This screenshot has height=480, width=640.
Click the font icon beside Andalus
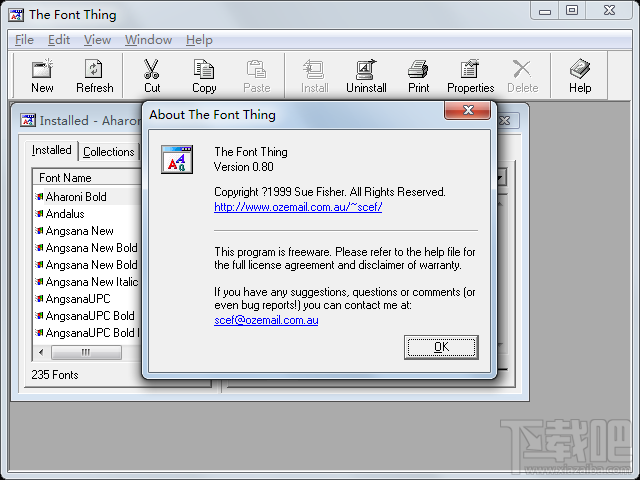pyautogui.click(x=39, y=213)
